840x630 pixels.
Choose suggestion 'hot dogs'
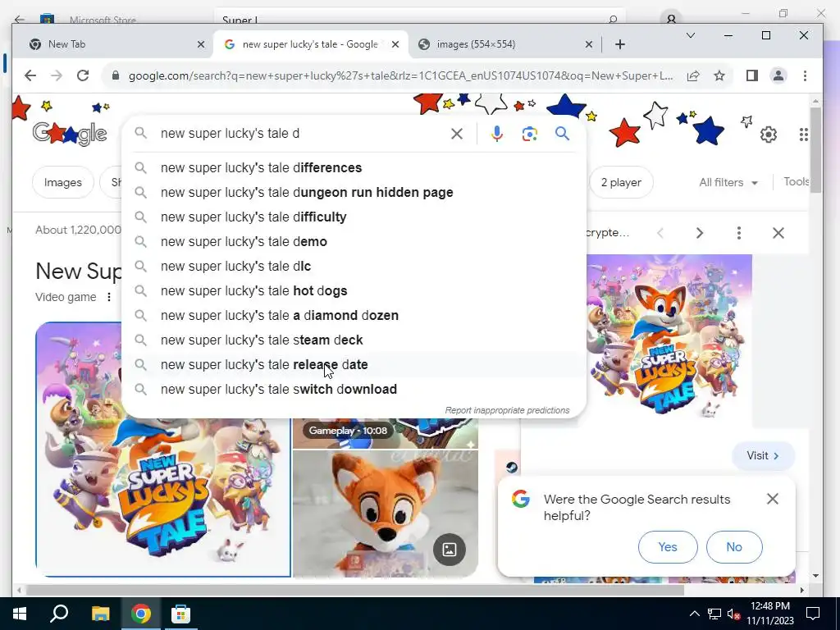pos(354,291)
